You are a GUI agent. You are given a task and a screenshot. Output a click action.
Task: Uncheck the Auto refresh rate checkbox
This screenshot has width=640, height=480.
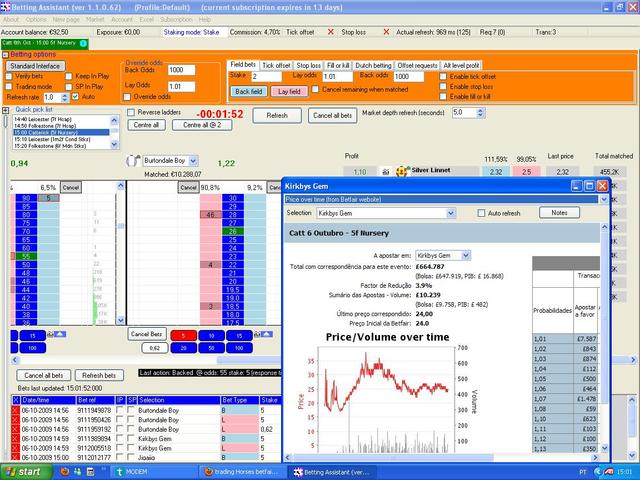point(75,97)
